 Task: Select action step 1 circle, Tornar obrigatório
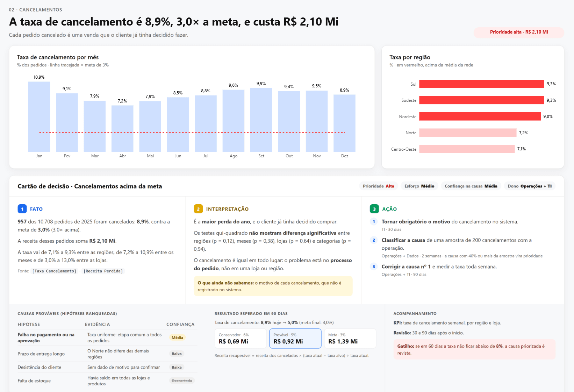374,222
